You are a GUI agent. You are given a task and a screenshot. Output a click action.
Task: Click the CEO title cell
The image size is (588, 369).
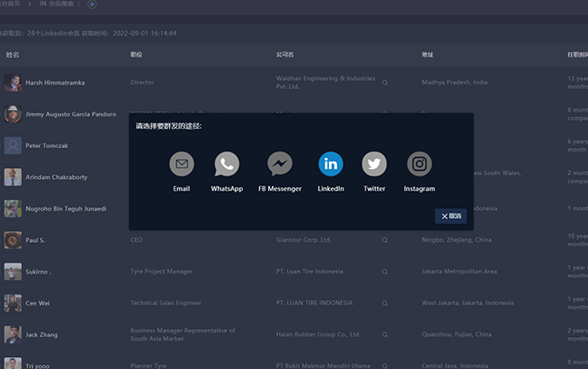point(136,240)
